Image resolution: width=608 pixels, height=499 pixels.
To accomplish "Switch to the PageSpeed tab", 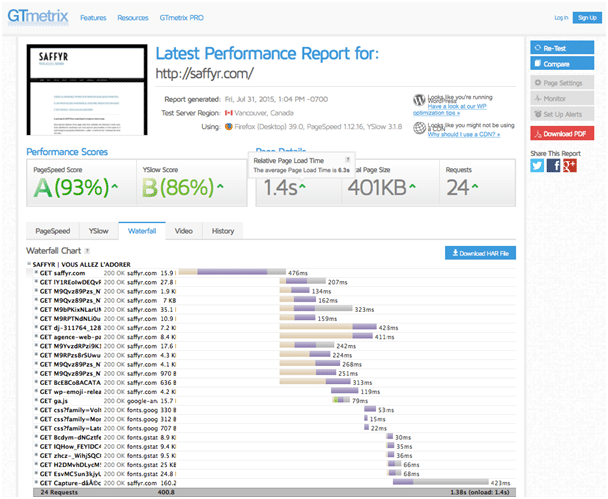I will click(x=53, y=231).
